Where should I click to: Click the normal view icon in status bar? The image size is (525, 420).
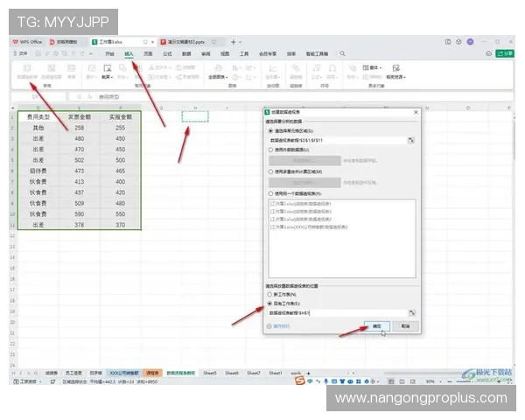391,381
